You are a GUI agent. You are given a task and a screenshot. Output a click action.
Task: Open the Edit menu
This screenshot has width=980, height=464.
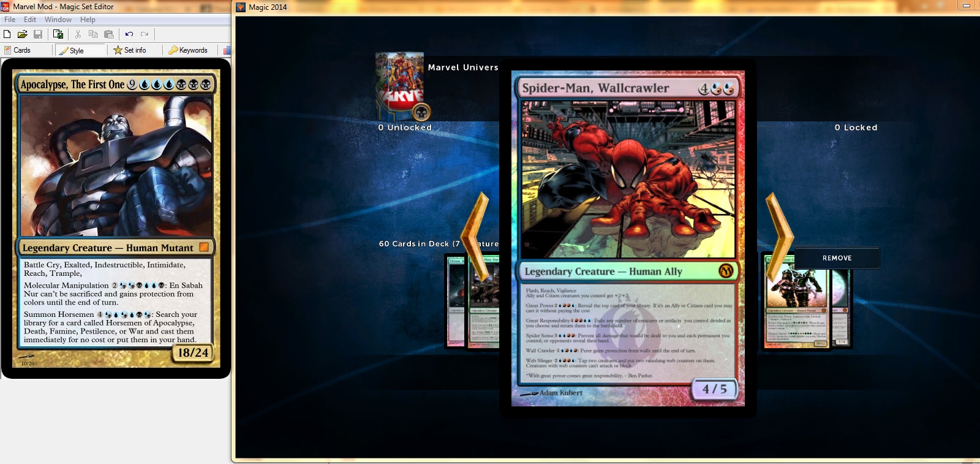(x=30, y=20)
